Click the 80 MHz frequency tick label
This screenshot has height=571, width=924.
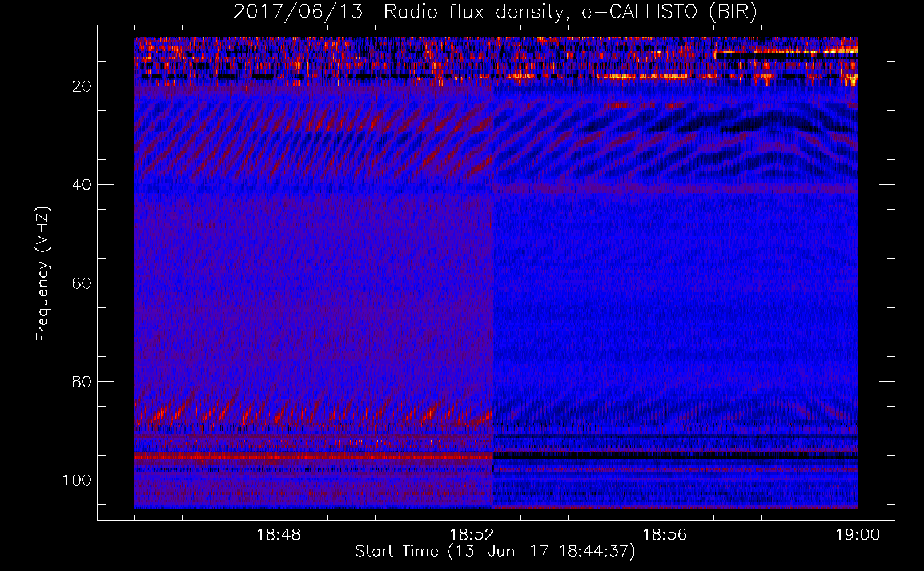point(82,382)
